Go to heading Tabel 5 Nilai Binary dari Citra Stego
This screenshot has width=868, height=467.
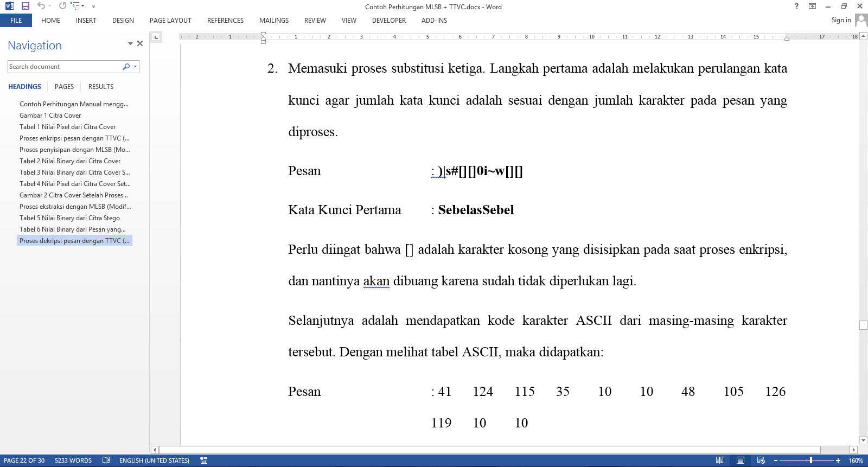click(69, 218)
